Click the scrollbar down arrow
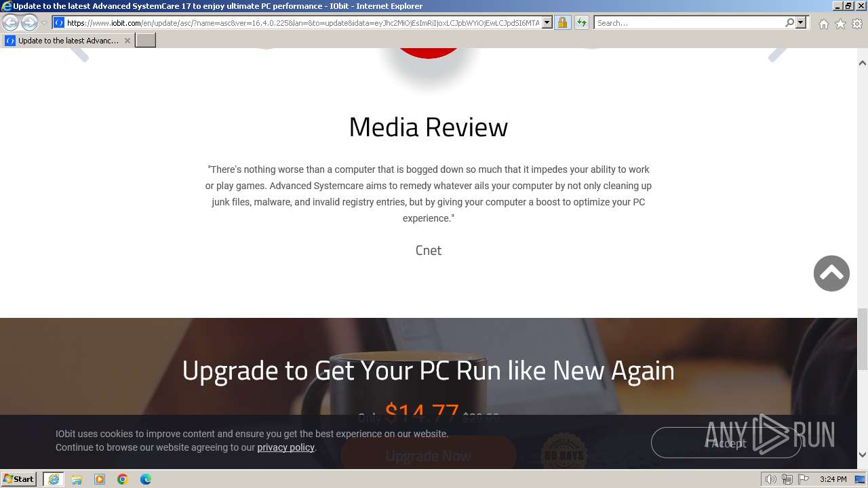This screenshot has height=488, width=868. point(863,455)
